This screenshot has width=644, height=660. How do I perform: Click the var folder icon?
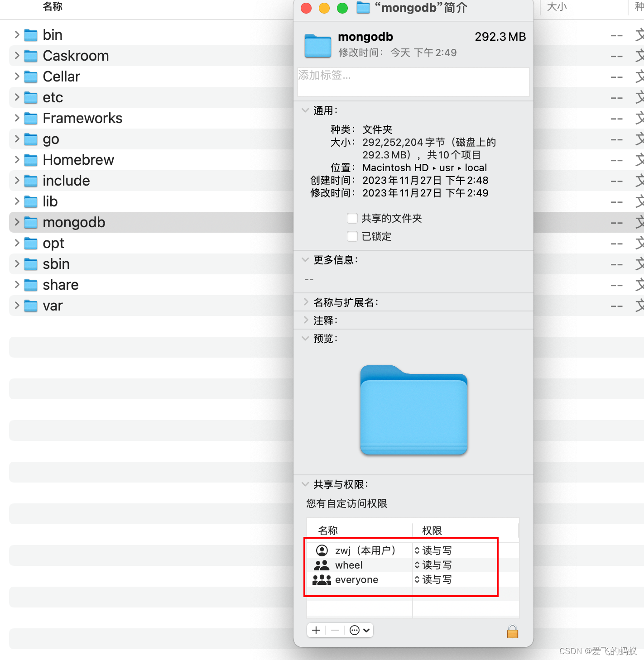click(31, 306)
